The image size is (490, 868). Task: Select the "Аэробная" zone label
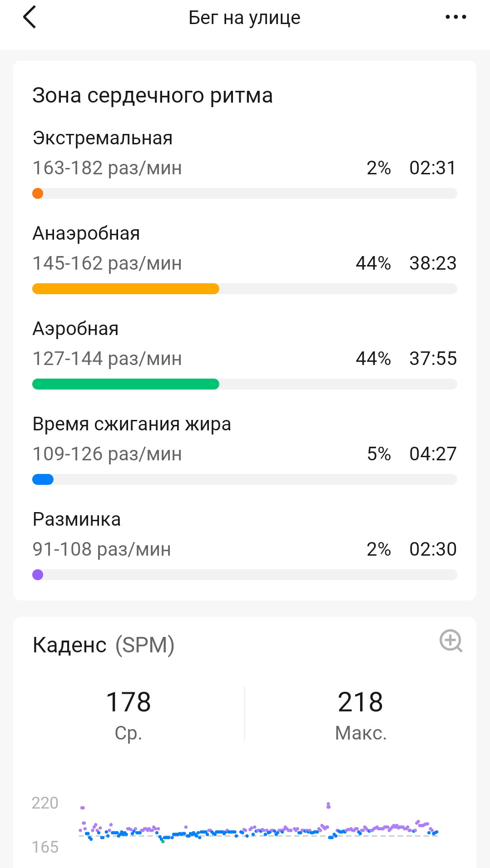[75, 329]
